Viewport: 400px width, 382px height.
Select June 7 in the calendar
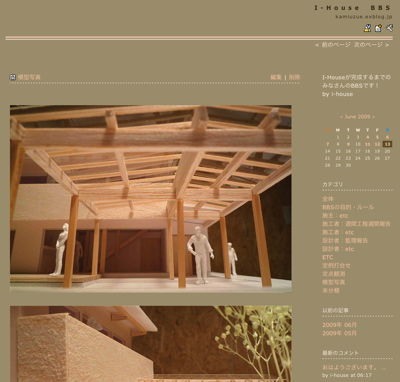(x=328, y=144)
